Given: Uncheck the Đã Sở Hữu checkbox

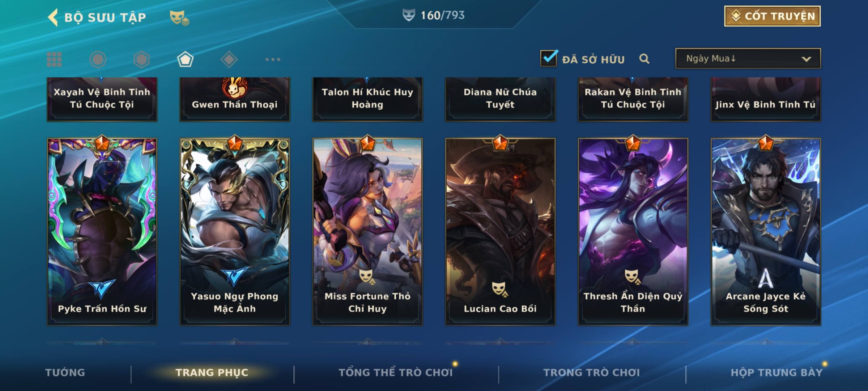Looking at the screenshot, I should point(549,58).
